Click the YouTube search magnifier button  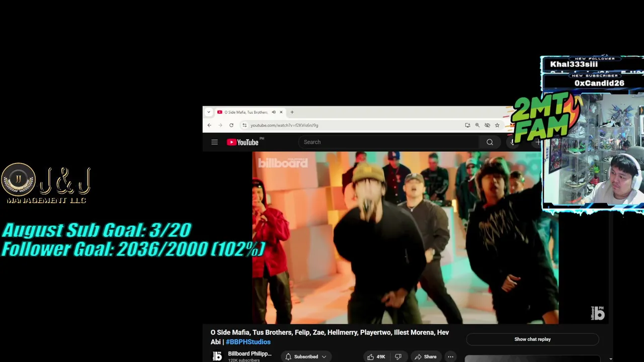pyautogui.click(x=490, y=142)
